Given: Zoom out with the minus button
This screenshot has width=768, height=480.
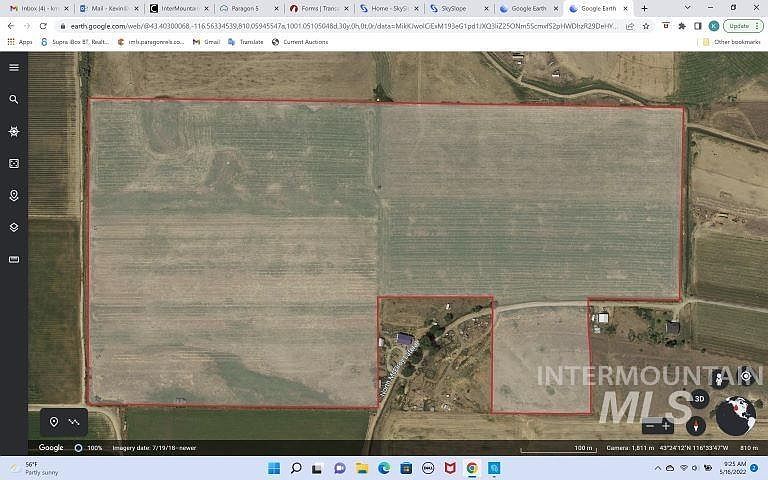Looking at the screenshot, I should [x=650, y=426].
